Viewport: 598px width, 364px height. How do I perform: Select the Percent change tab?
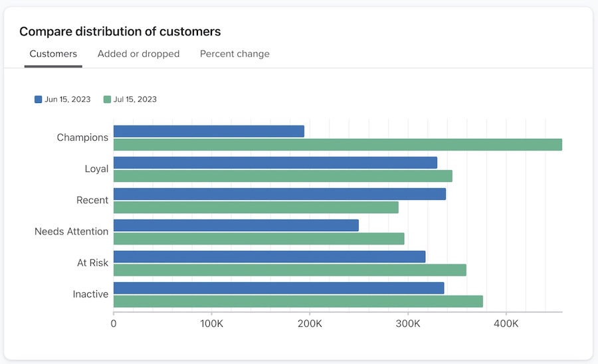click(x=235, y=54)
